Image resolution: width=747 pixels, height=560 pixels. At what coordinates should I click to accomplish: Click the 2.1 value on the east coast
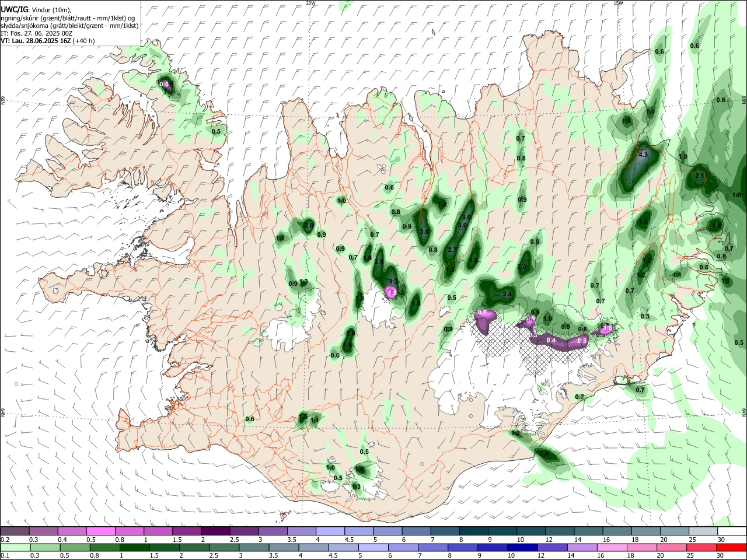(x=700, y=176)
